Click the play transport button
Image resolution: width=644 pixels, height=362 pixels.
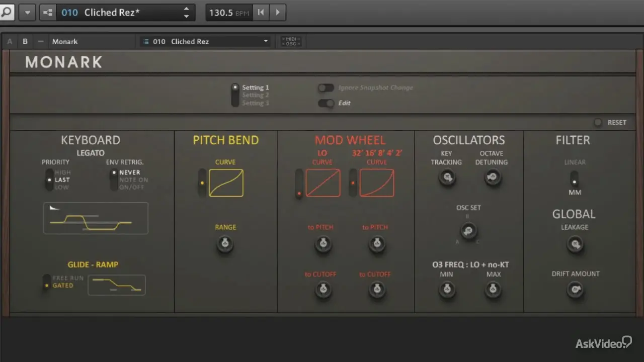[278, 13]
